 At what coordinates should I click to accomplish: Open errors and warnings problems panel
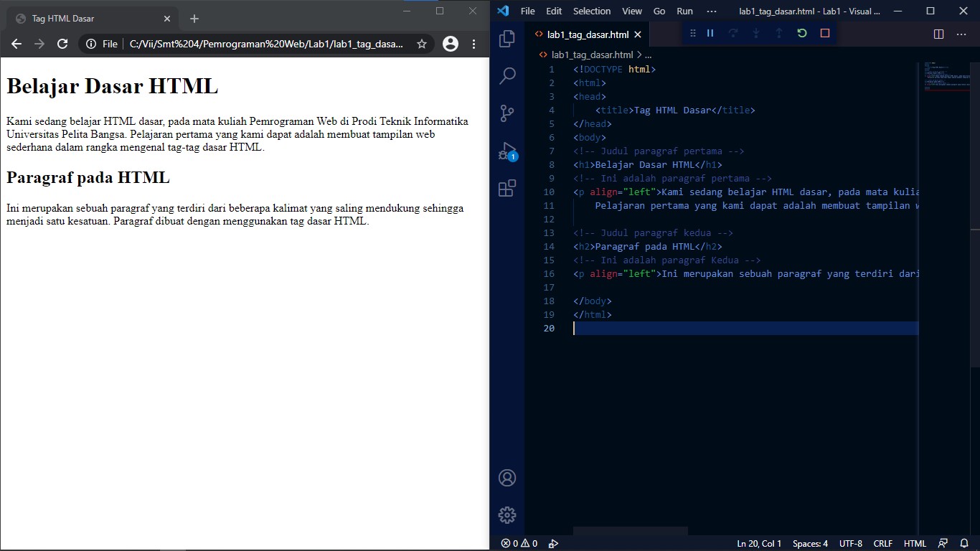click(519, 544)
